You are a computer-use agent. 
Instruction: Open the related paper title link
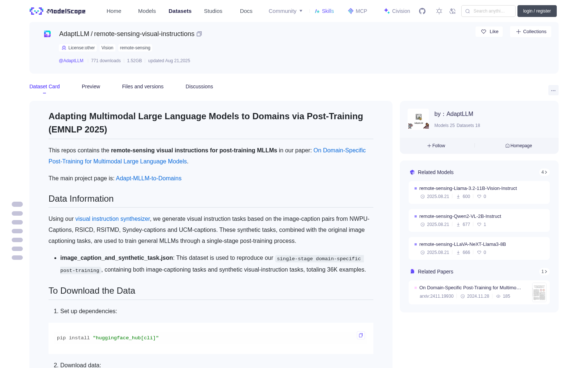click(x=470, y=288)
